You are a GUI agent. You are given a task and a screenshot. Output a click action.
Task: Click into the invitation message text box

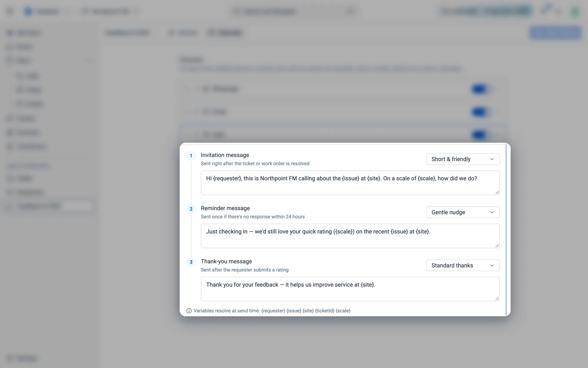click(x=350, y=183)
